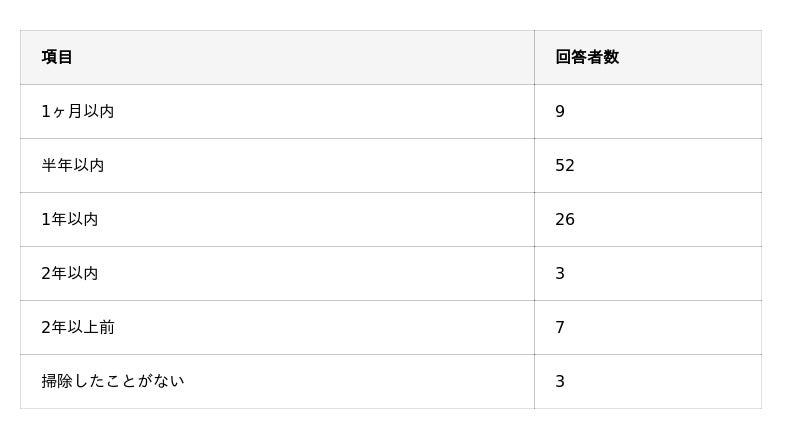Click the value 26 for 1年以内

click(565, 219)
